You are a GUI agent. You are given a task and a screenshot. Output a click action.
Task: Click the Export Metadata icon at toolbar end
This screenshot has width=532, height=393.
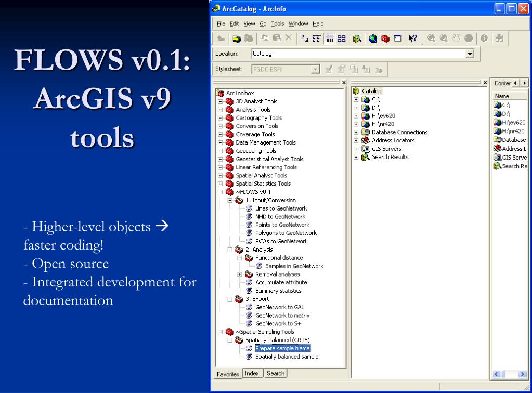379,70
